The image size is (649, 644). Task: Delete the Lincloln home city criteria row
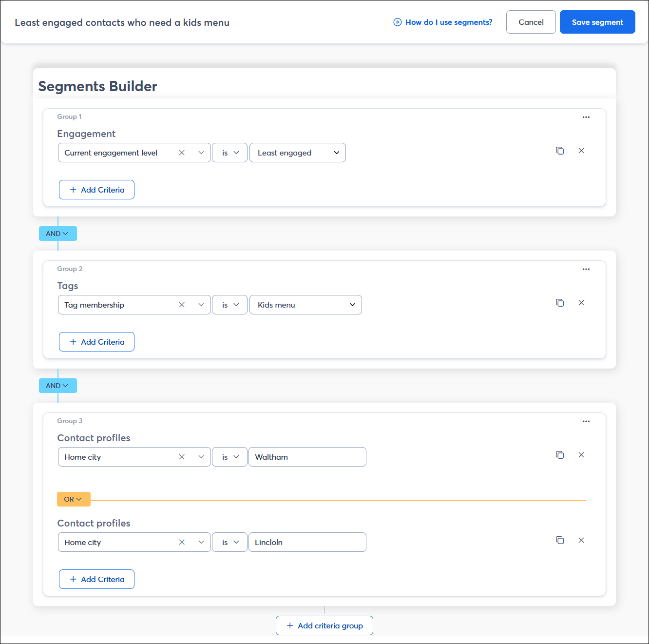pyautogui.click(x=581, y=540)
